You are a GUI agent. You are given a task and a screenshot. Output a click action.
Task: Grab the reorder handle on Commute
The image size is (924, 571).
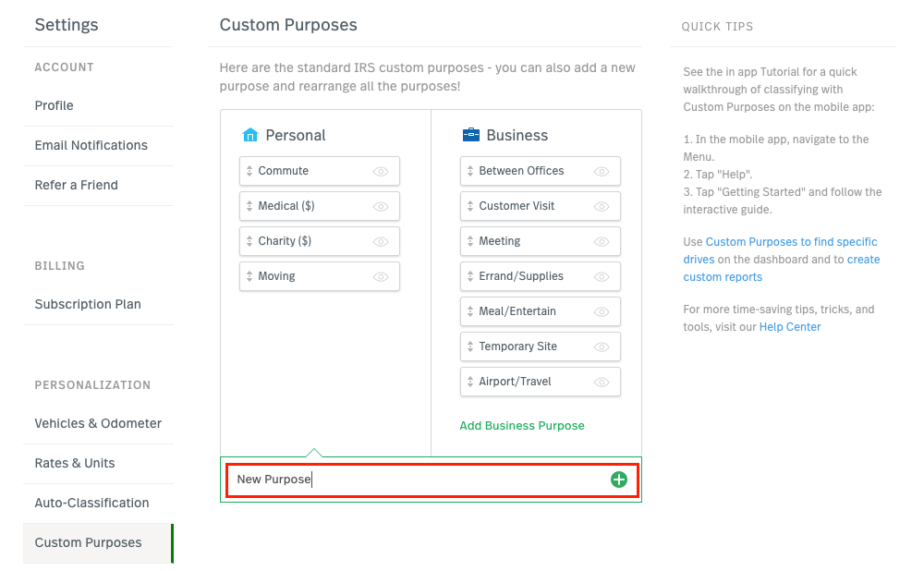[249, 171]
